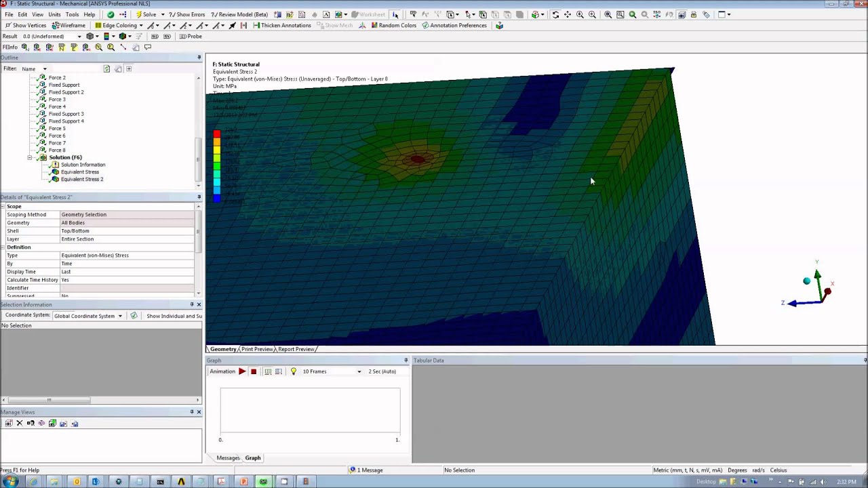Select Equivalent Stress in the tree
Image resolution: width=868 pixels, height=488 pixels.
79,172
